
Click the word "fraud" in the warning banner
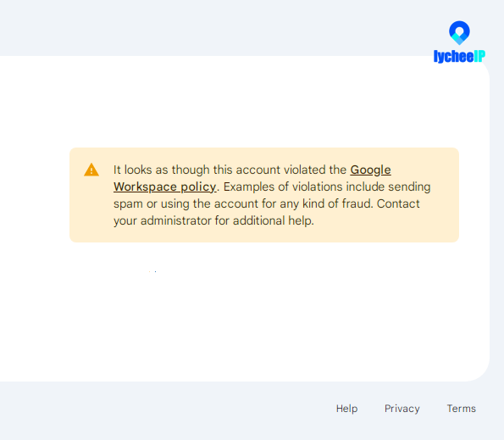click(356, 203)
